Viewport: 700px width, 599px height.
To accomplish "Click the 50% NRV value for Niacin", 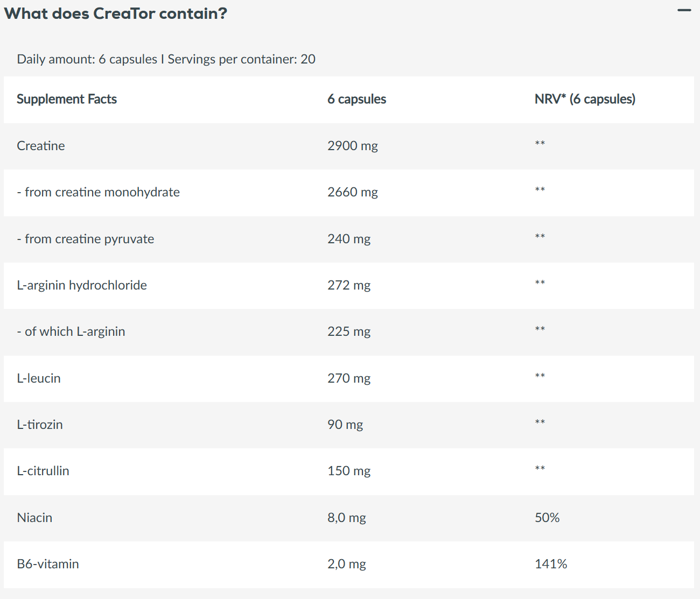I will [547, 518].
